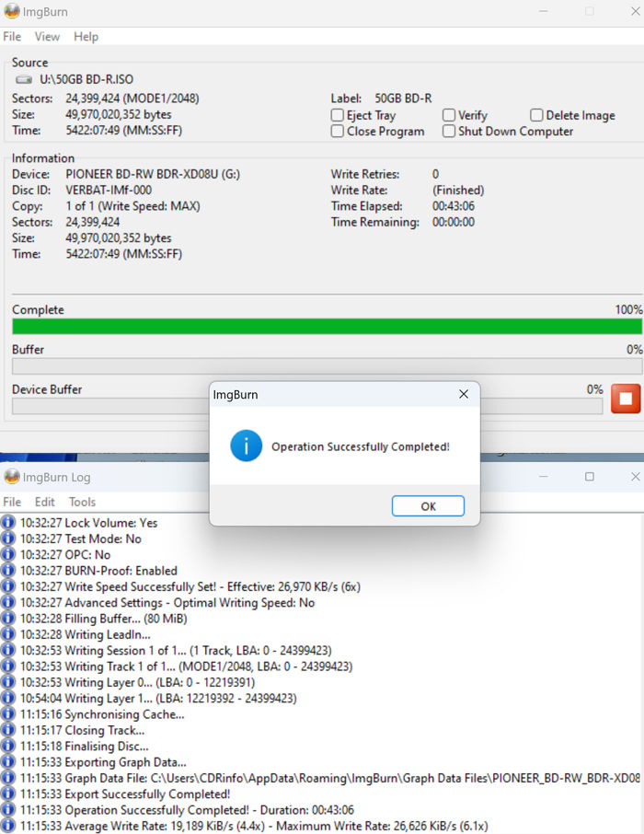This screenshot has height=834, width=644.
Task: Click info icon on 'OPC: No' log row
Action: [8, 554]
